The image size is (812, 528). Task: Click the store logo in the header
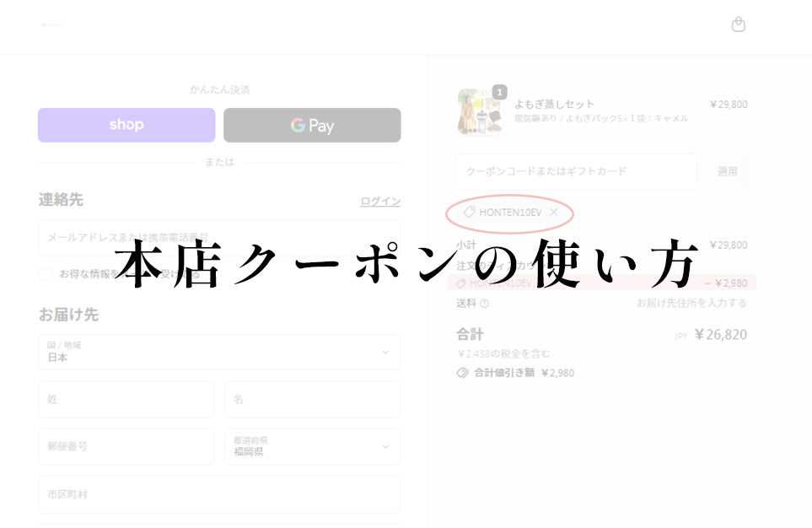tap(52, 24)
